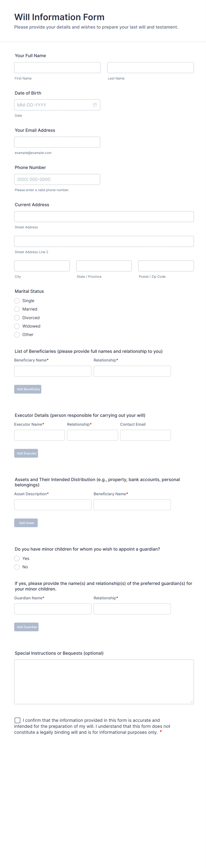
Task: Select Other for marital status
Action: [17, 335]
